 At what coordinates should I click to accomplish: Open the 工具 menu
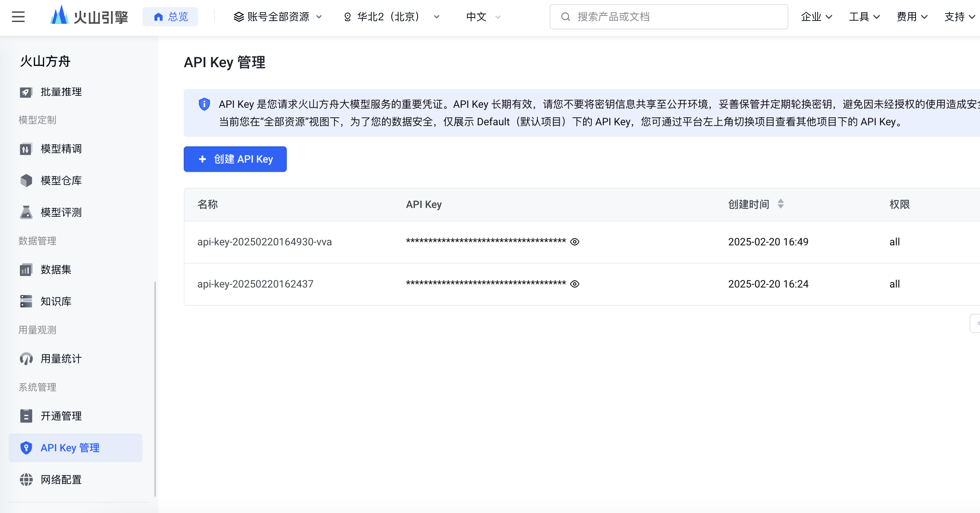[x=864, y=17]
